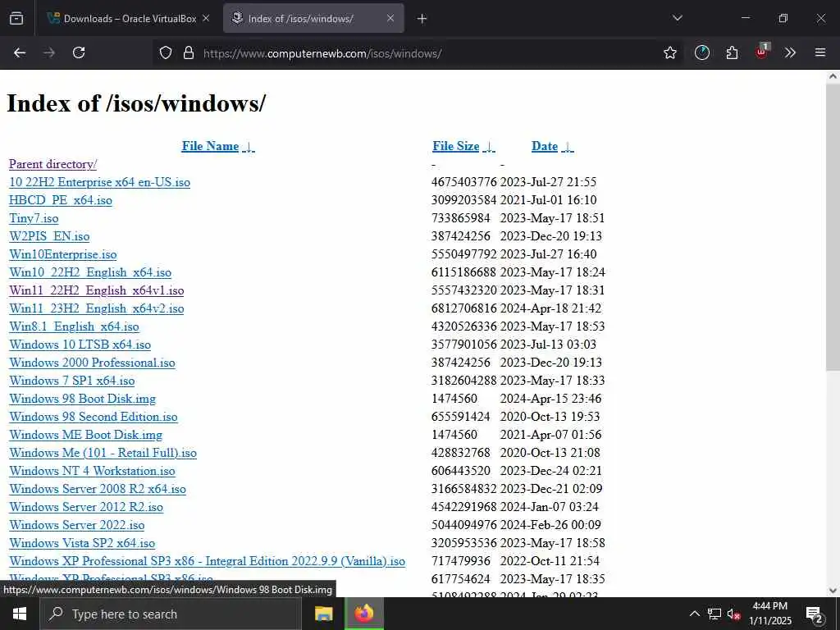Open network status tray icon
Image resolution: width=840 pixels, height=630 pixels.
(714, 614)
